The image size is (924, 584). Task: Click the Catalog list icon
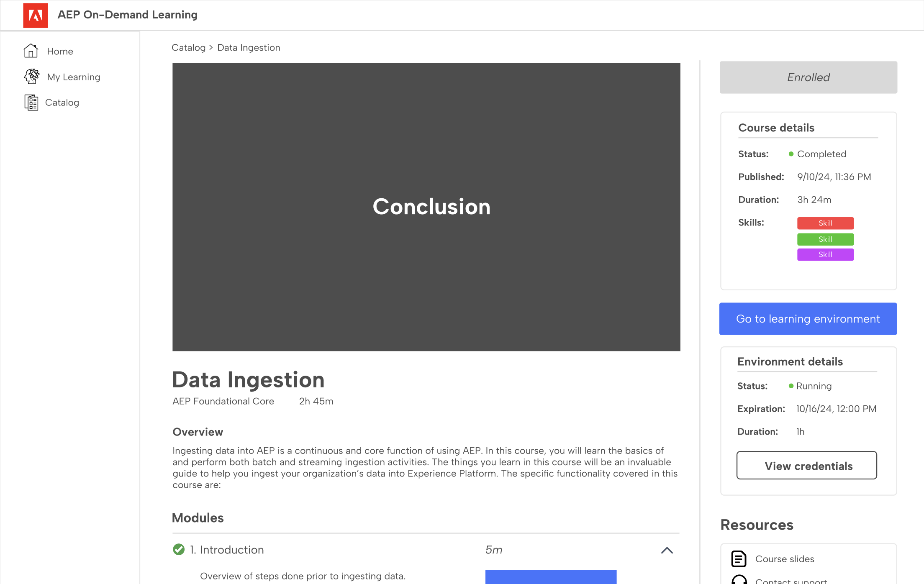point(31,102)
